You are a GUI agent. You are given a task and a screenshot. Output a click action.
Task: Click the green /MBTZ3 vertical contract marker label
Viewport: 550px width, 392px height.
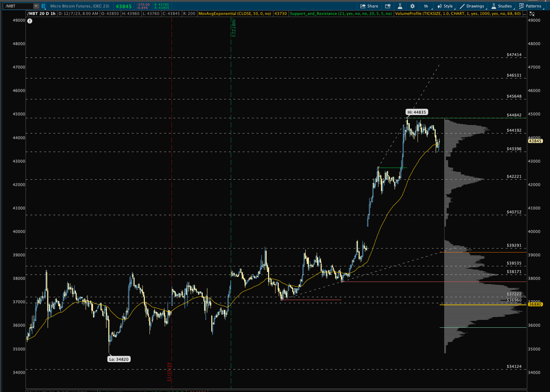coord(233,28)
